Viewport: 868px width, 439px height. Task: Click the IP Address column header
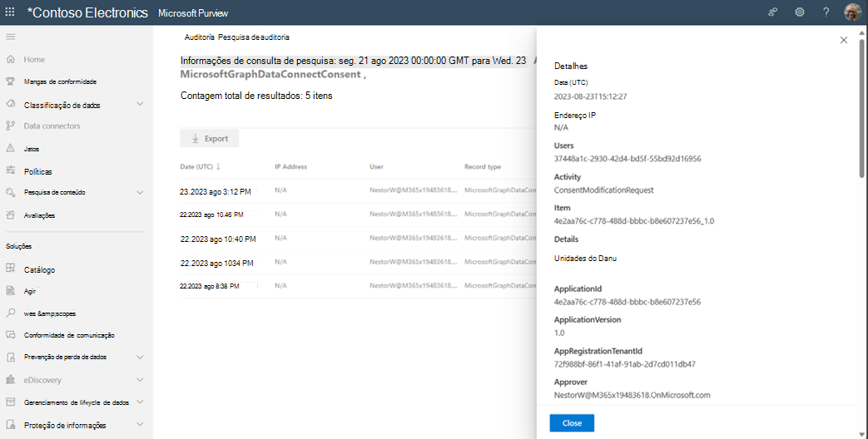click(x=290, y=166)
